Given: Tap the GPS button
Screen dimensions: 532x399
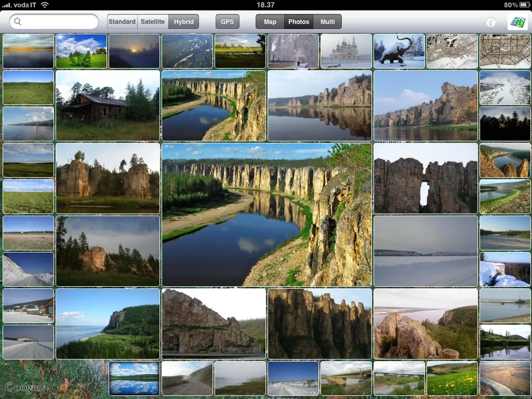Looking at the screenshot, I should pos(227,22).
